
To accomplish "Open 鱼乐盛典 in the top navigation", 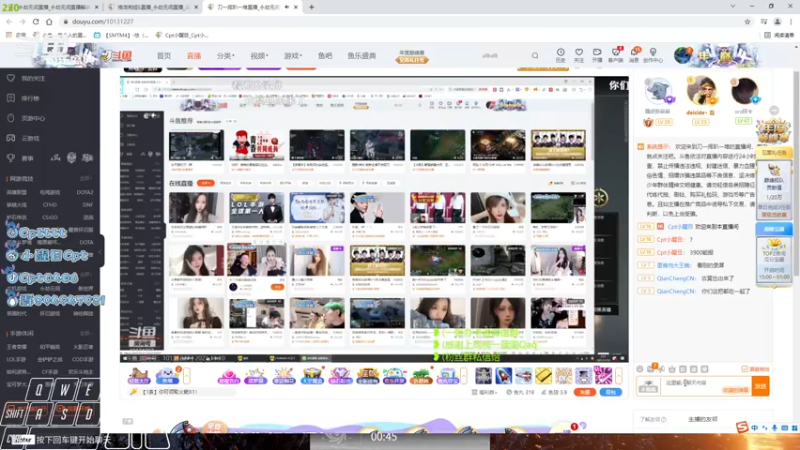I will click(362, 56).
